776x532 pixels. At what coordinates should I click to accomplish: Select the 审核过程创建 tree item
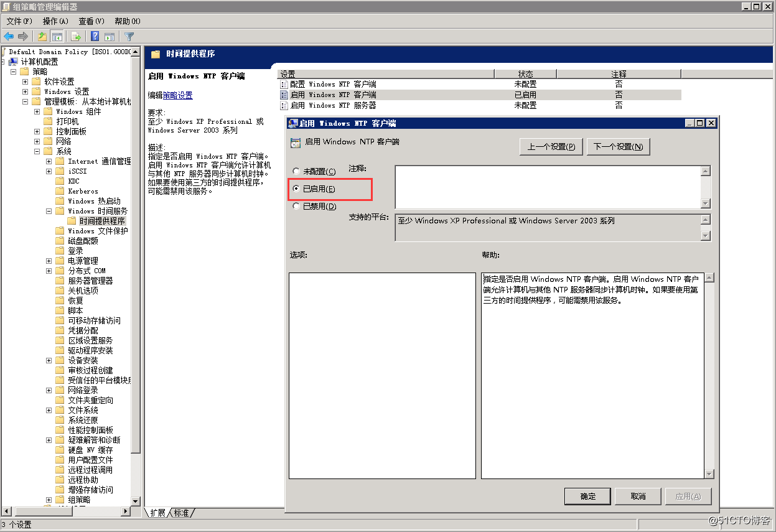(x=90, y=370)
